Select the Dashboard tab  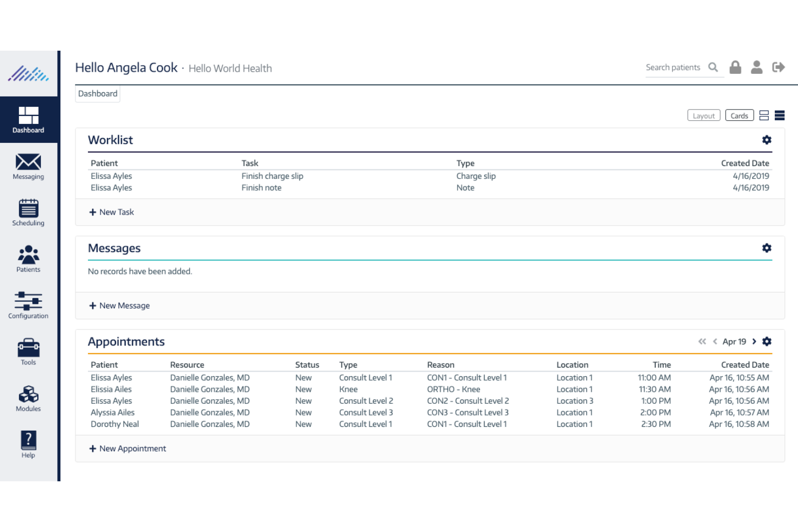98,93
